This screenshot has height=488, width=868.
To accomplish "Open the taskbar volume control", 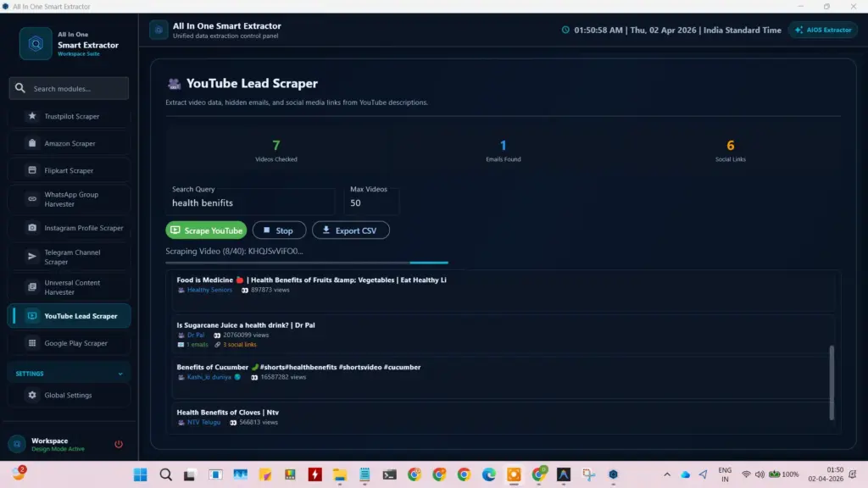I will click(x=759, y=474).
